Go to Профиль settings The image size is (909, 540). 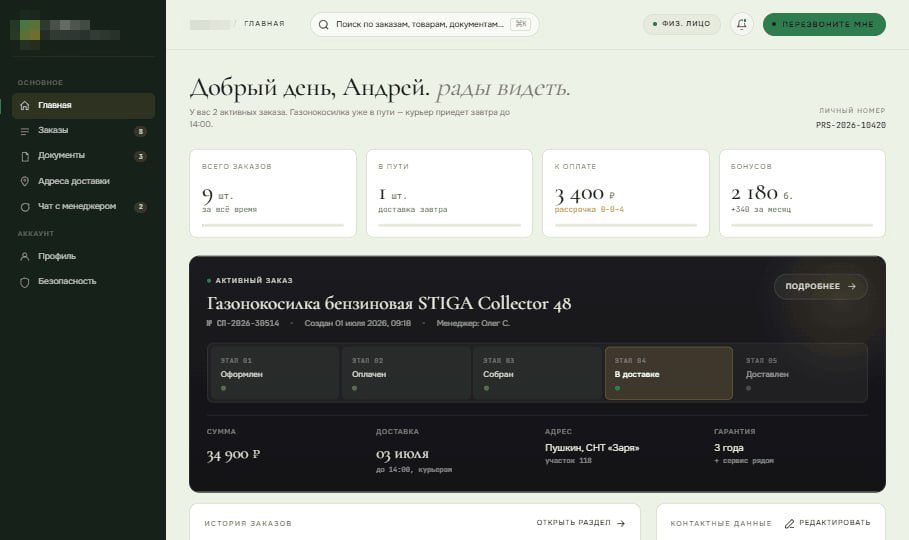pos(83,256)
